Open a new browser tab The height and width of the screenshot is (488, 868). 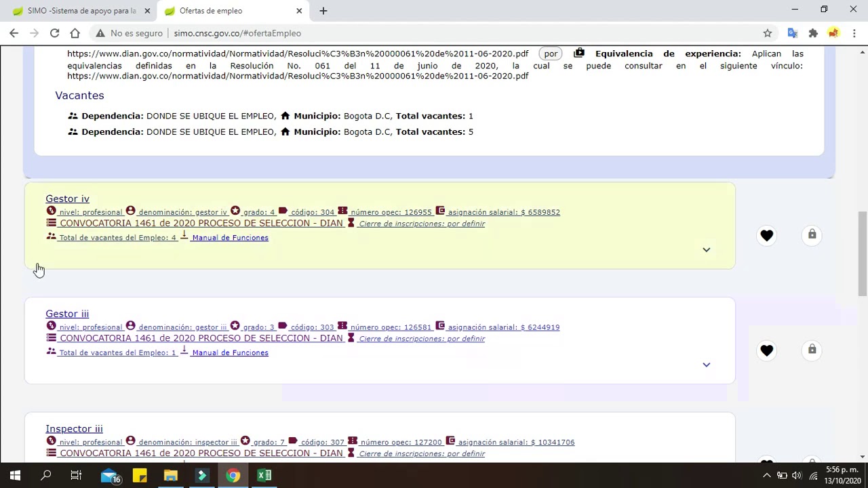click(x=323, y=11)
